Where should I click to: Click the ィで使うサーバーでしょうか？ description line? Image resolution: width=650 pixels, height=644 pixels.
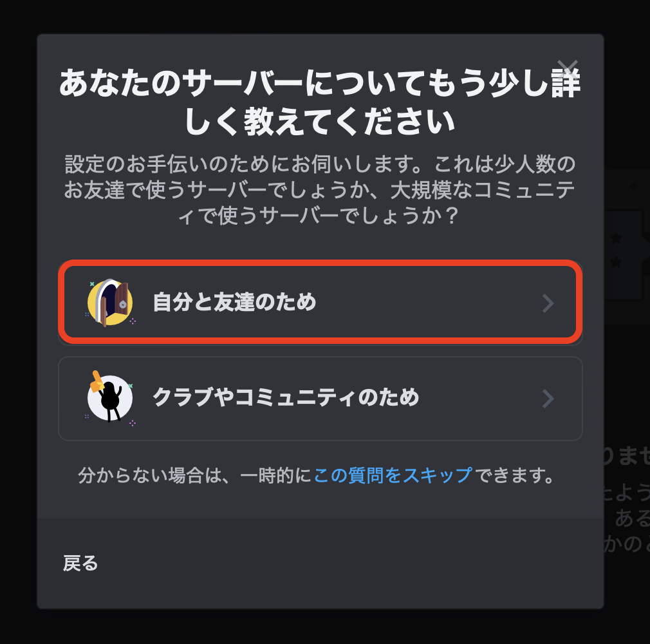click(319, 215)
